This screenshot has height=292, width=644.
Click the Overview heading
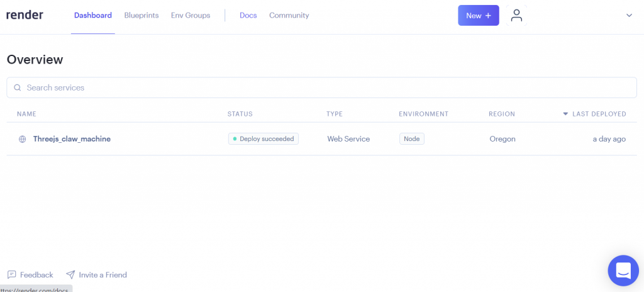(x=35, y=60)
